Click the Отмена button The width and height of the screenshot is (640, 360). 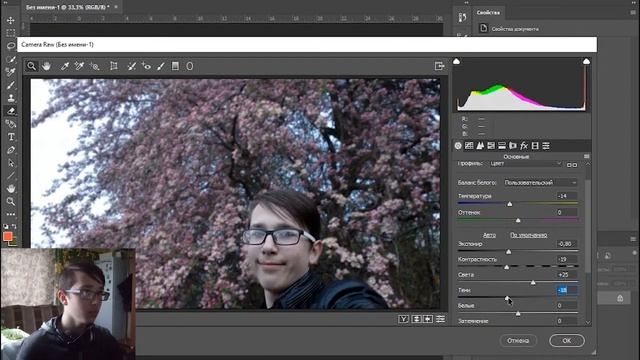(518, 340)
